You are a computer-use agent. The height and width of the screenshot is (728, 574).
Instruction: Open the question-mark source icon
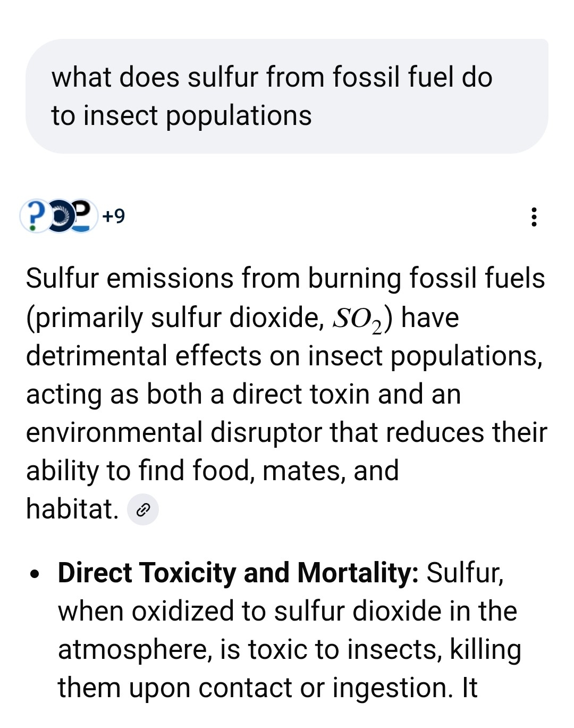34,215
